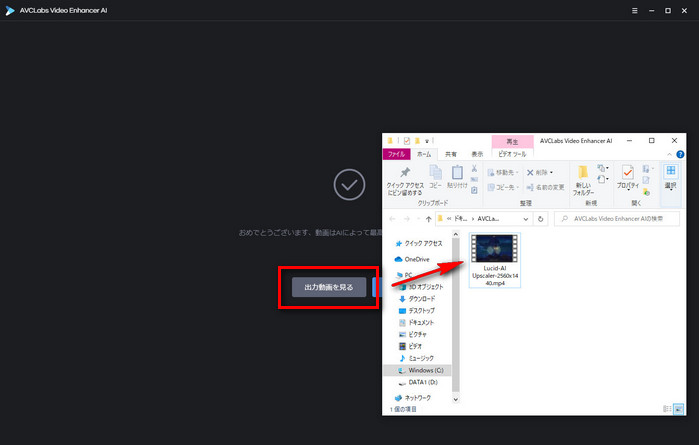699x445 pixels.
Task: Click the AVCLabs Video Enhancer AIの検索 search field
Action: pyautogui.click(x=617, y=219)
